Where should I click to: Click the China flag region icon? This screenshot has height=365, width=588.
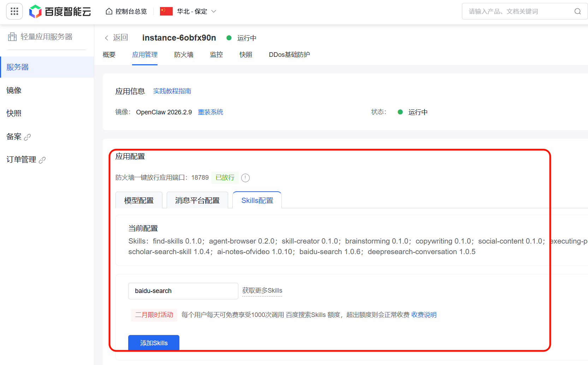pos(166,12)
